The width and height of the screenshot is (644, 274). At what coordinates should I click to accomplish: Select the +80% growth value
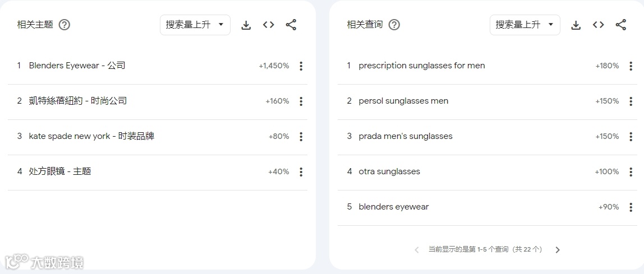pyautogui.click(x=279, y=137)
